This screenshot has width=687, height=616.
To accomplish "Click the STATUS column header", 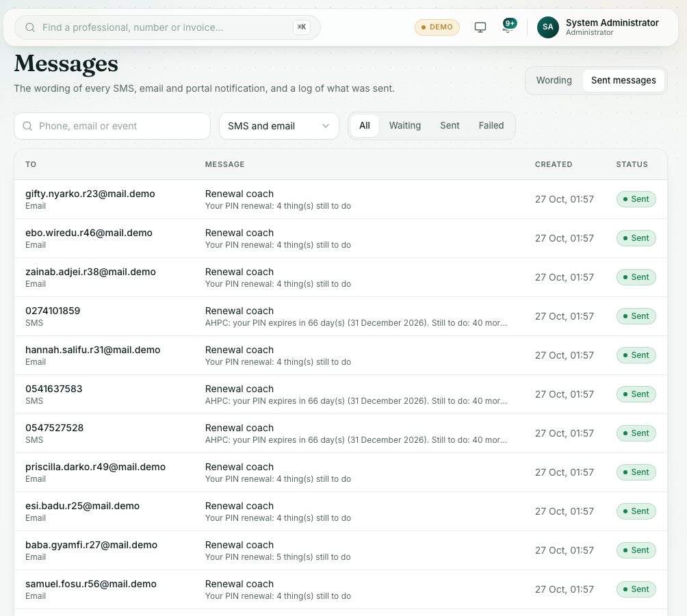I will tap(632, 165).
